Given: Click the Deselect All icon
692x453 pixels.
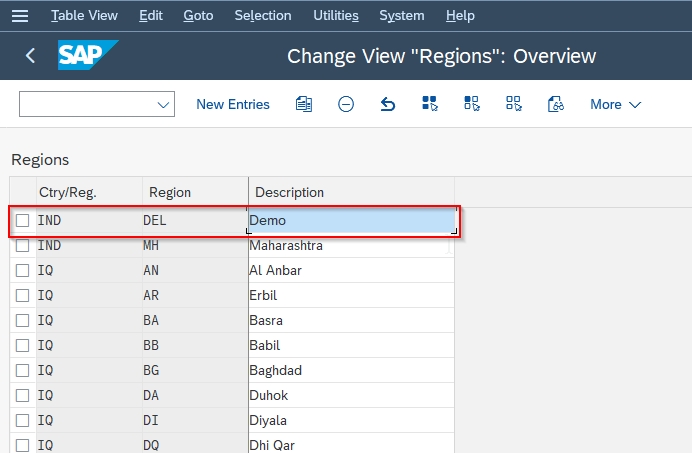Looking at the screenshot, I should tap(513, 104).
